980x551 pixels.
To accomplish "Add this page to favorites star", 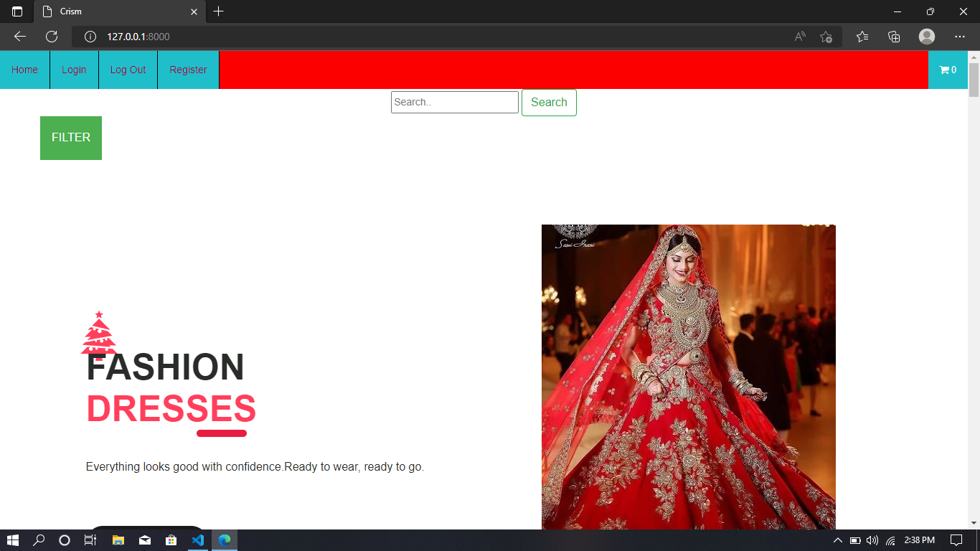I will click(x=826, y=37).
